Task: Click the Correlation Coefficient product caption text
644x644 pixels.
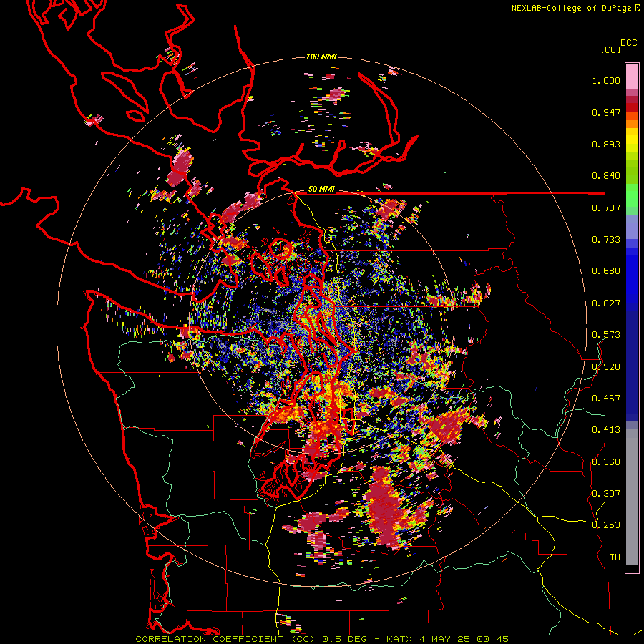Action: coord(321,639)
